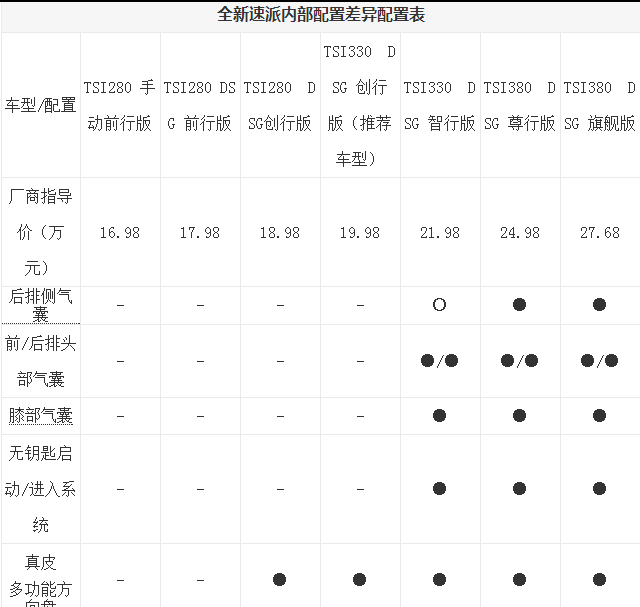Viewport: 640px width, 607px height.
Task: Click the 前/后排头部气囊 row label
Action: 40,361
